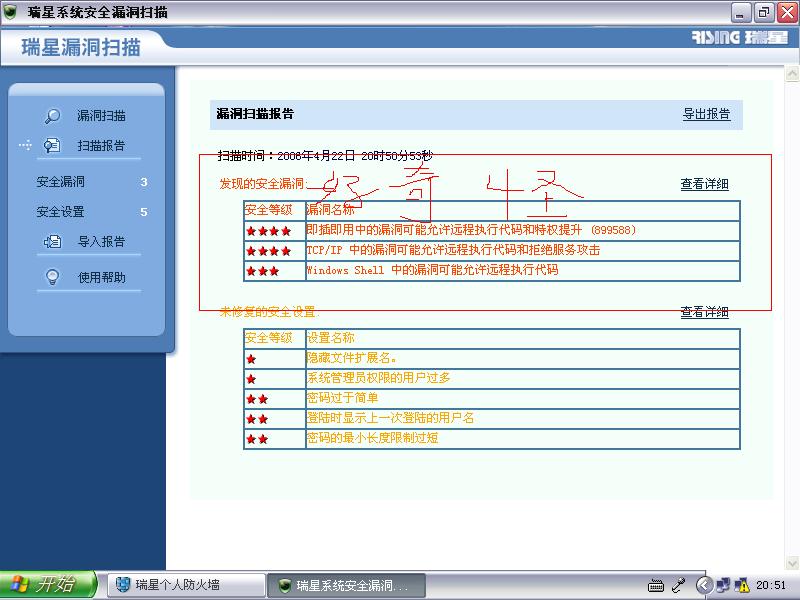Switch to 瑞星个人防火墙 taskbar item
Viewport: 800px width, 600px height.
coord(186,585)
